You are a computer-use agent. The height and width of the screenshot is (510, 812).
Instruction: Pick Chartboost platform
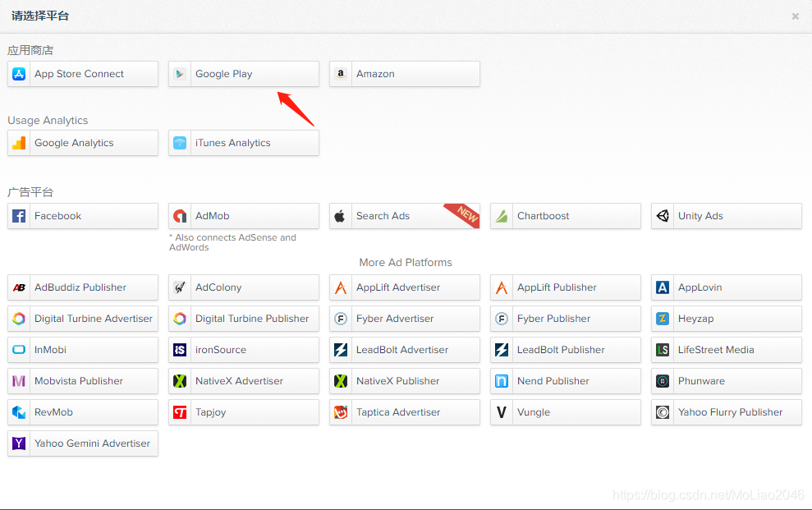click(x=566, y=216)
